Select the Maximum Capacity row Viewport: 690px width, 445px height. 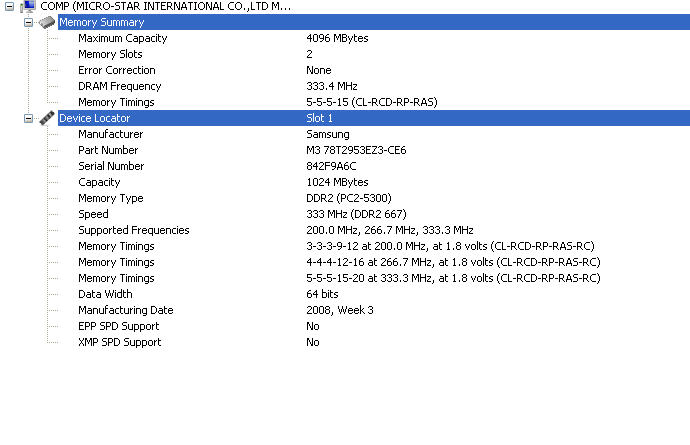(x=122, y=38)
